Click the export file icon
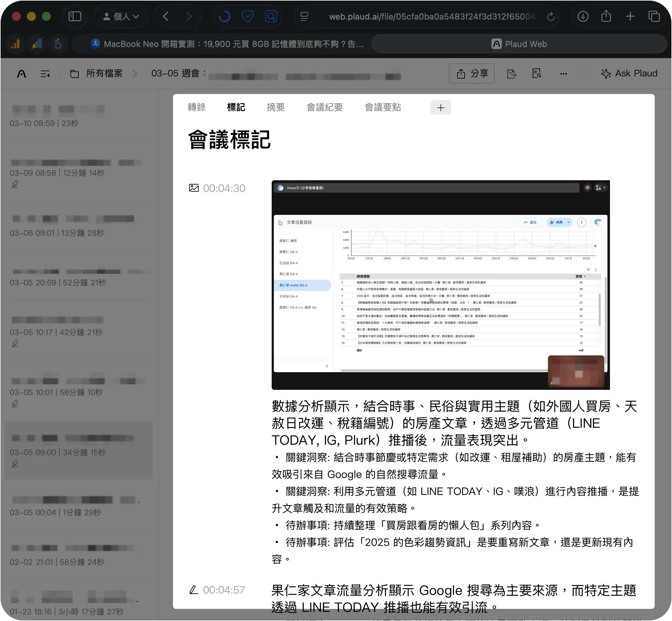 click(x=511, y=73)
